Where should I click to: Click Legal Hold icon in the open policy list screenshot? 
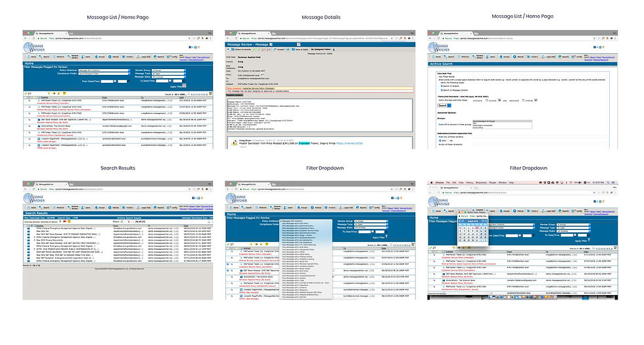click(340, 208)
